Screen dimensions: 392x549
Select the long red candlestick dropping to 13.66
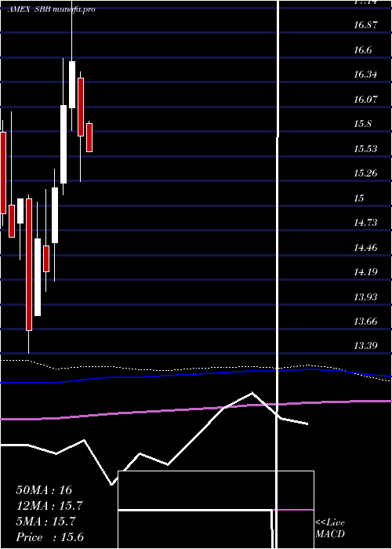point(29,264)
